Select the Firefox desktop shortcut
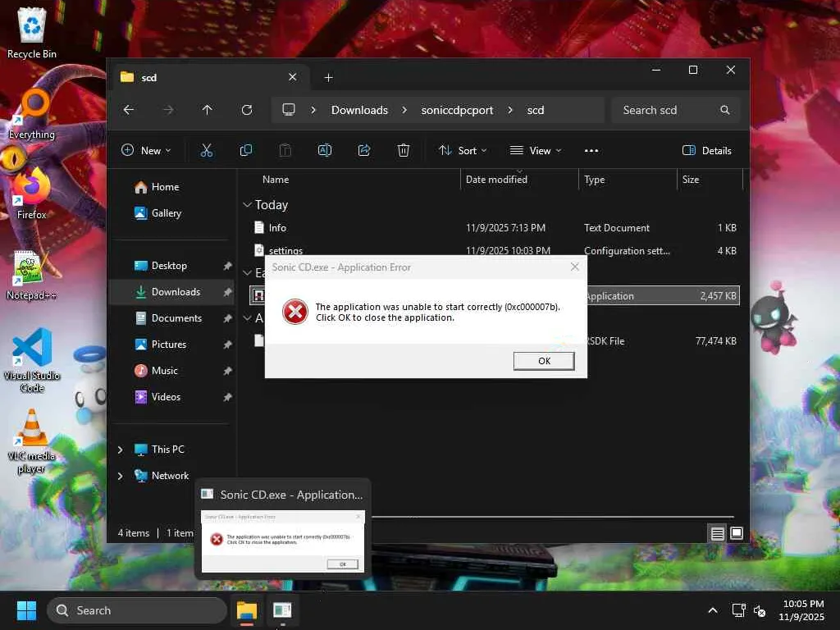This screenshot has width=840, height=630. [x=31, y=194]
